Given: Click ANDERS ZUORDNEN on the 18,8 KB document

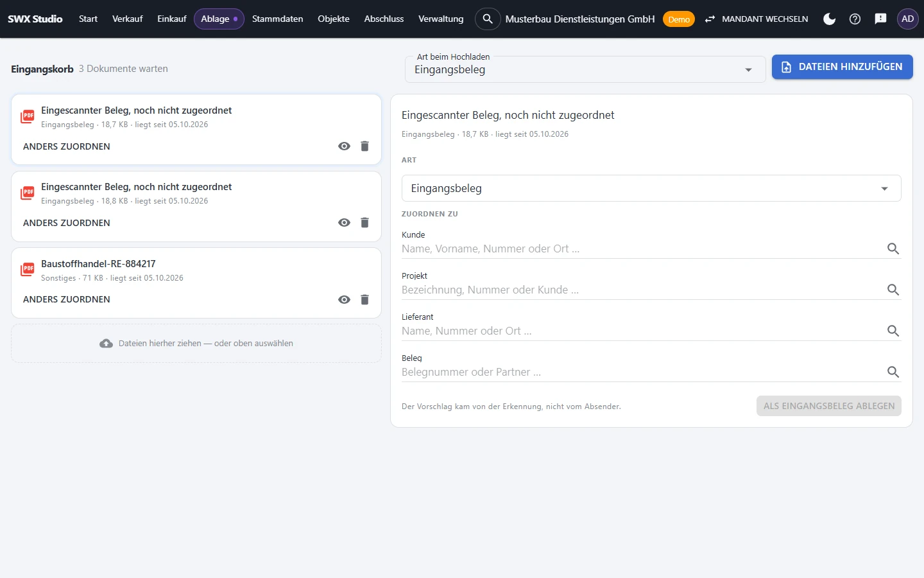Looking at the screenshot, I should tap(67, 223).
